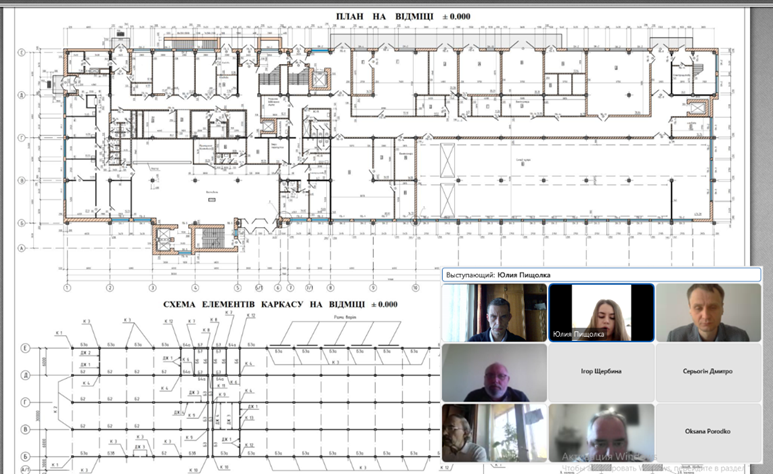Viewport: 773px width, 474px height.
Task: Select the video tile above Серьогін Дмитро
Action: [x=708, y=312]
